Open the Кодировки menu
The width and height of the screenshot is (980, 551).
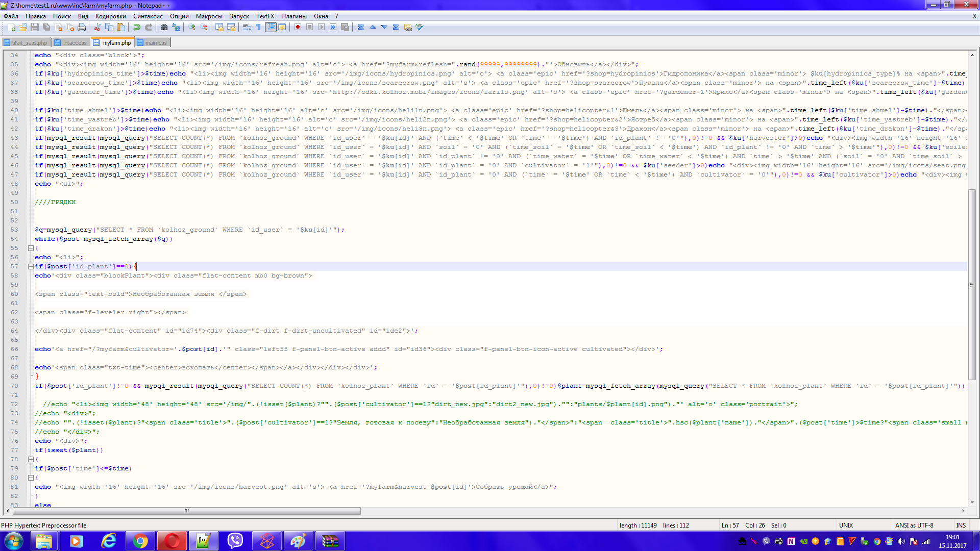pos(110,16)
